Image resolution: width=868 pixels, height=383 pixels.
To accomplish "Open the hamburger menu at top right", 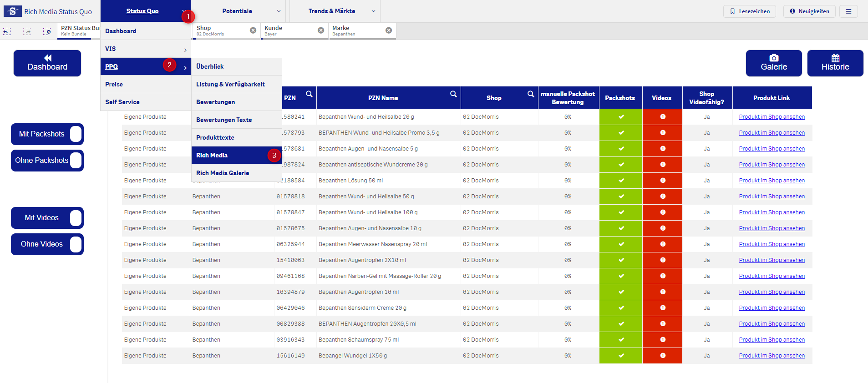I will click(x=848, y=11).
